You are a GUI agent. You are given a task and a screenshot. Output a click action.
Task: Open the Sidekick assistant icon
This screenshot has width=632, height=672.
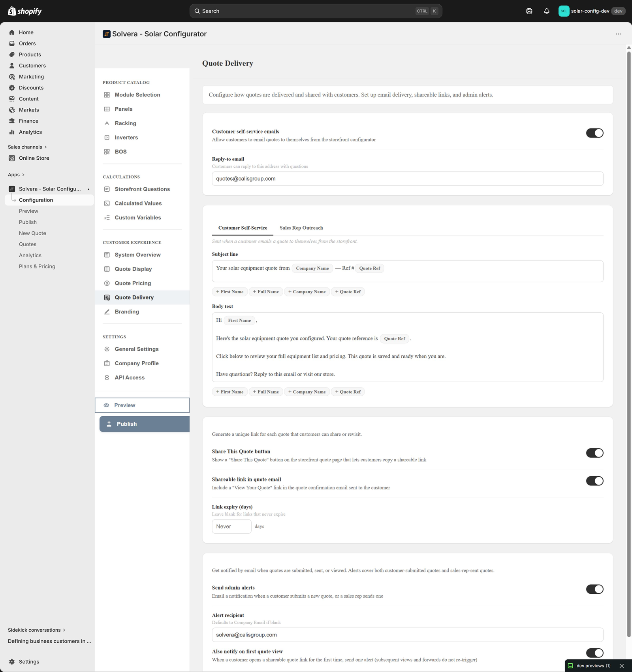click(529, 11)
